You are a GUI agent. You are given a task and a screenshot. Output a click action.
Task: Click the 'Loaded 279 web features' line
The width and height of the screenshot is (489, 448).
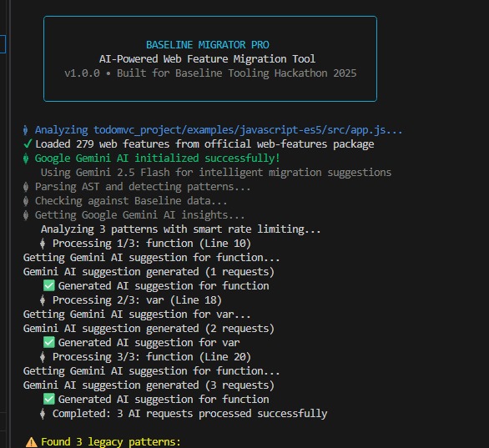pyautogui.click(x=204, y=144)
